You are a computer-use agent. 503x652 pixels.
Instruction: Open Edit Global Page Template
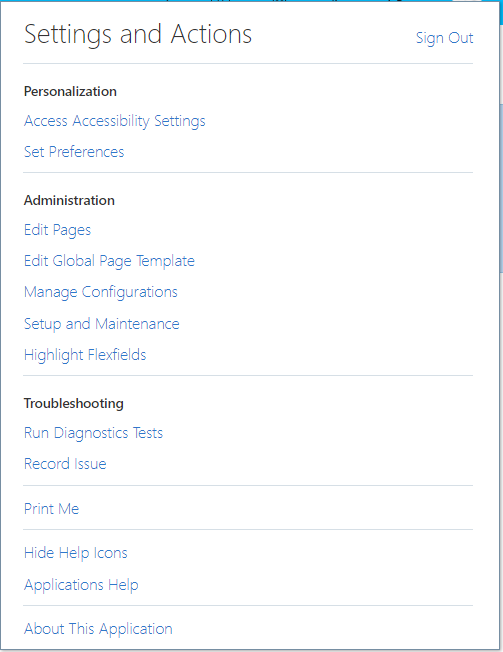[109, 261]
